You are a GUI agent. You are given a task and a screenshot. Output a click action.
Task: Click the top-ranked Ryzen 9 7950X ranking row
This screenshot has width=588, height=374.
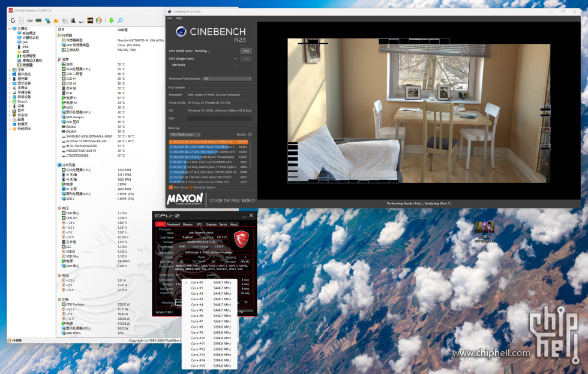209,142
